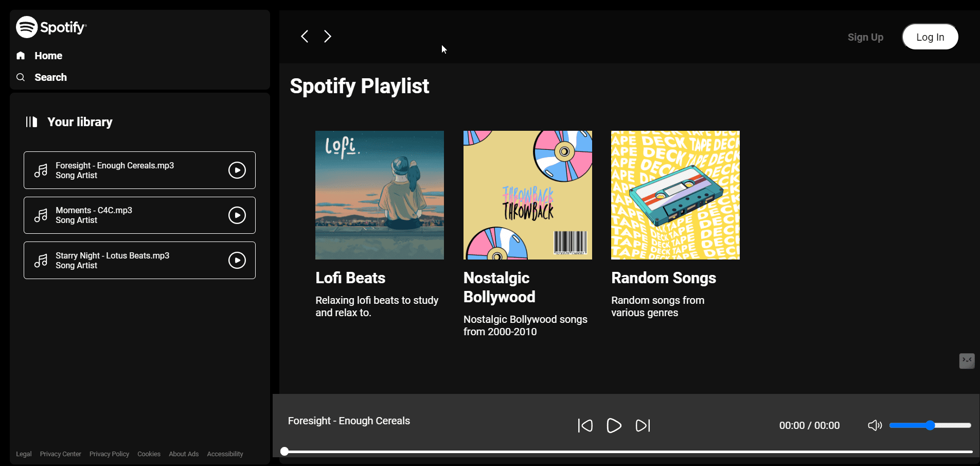Click the 00:00 / 00:00 time display
Image resolution: width=980 pixels, height=466 pixels.
809,425
